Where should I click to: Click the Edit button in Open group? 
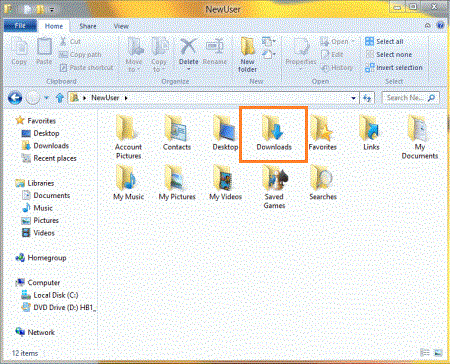(x=332, y=55)
